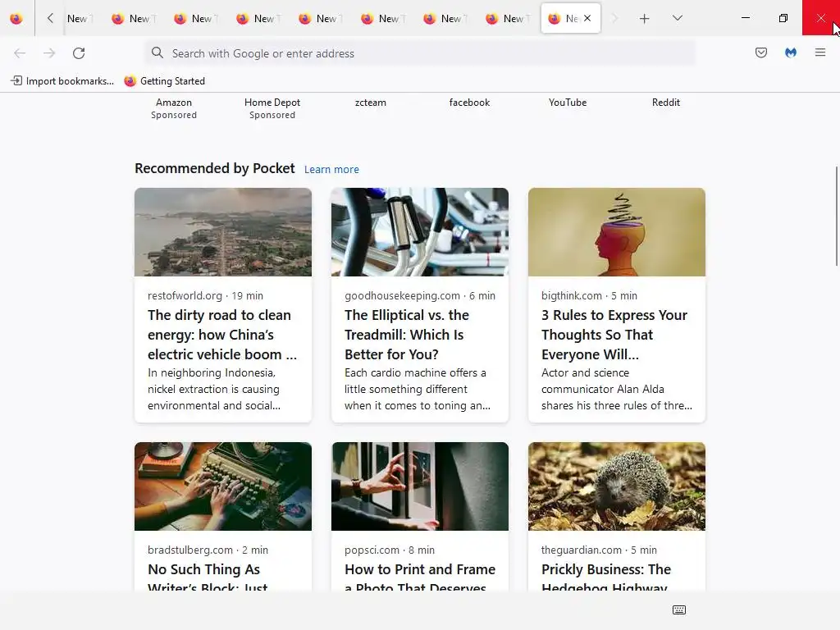Screen dimensions: 840x630
Task: Click the aerial coastal town article image
Action: [223, 232]
